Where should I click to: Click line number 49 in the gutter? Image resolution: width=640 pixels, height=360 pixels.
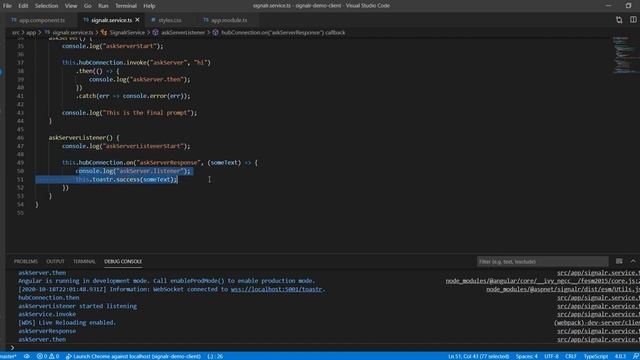click(x=20, y=163)
